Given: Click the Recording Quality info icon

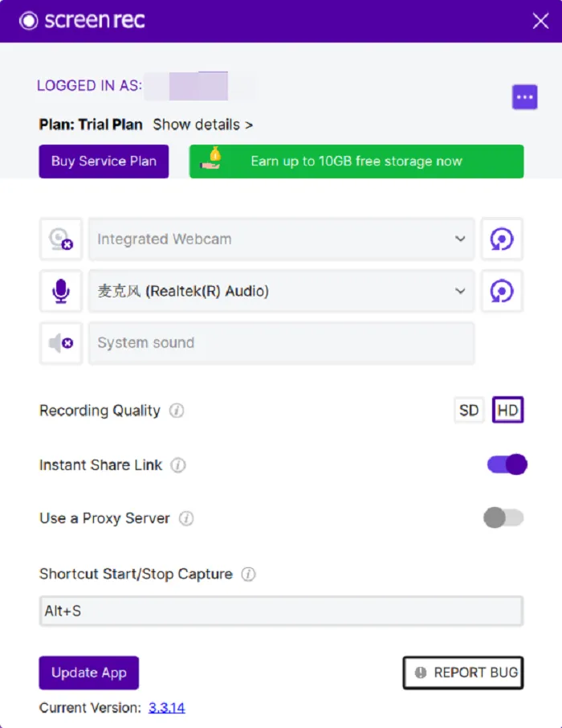Looking at the screenshot, I should tap(177, 411).
